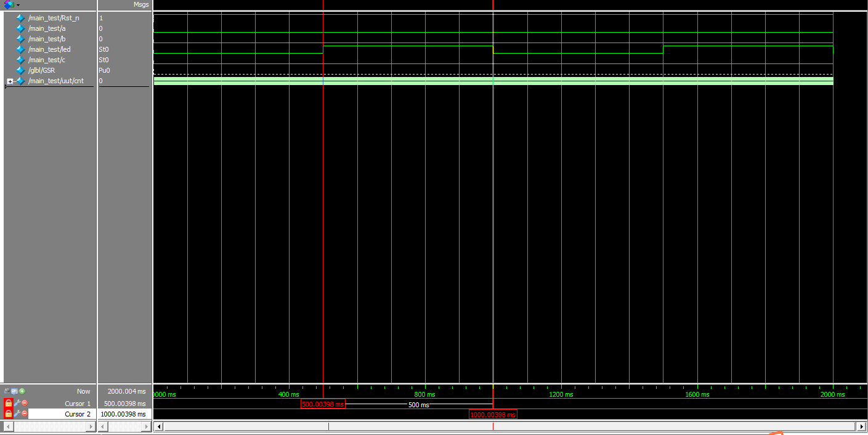Select the blue diamond icon for /main_test/led
The height and width of the screenshot is (435, 868).
[x=20, y=49]
